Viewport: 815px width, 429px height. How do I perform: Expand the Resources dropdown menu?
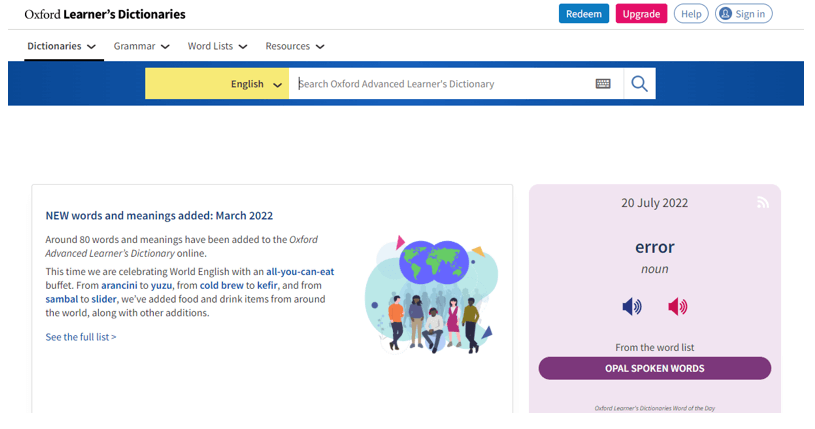294,46
